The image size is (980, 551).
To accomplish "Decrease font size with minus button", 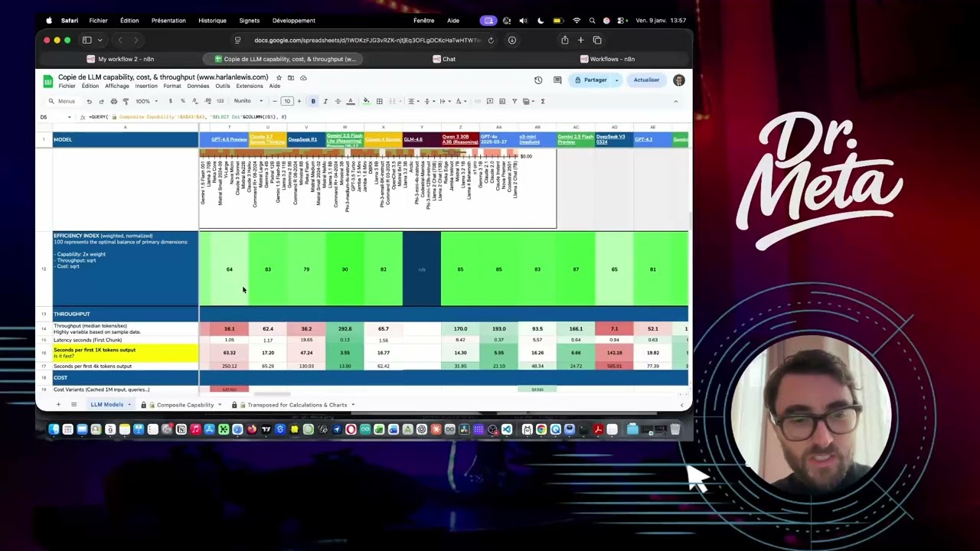I will [275, 101].
